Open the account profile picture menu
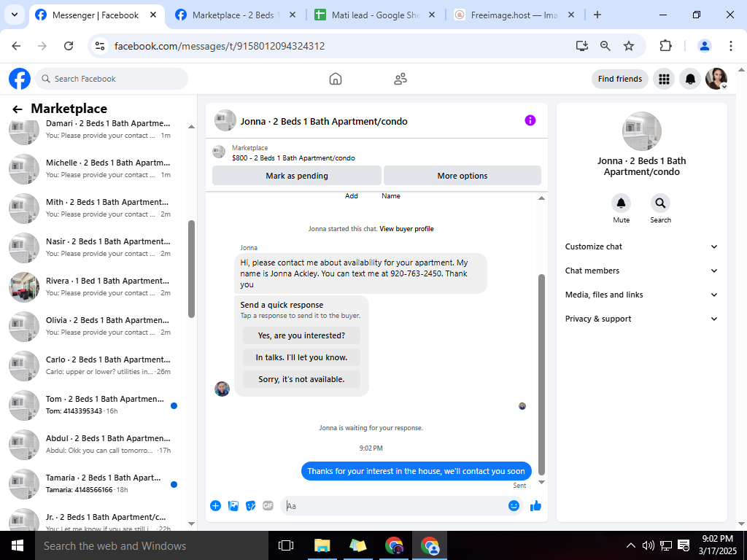The image size is (747, 560). tap(716, 79)
